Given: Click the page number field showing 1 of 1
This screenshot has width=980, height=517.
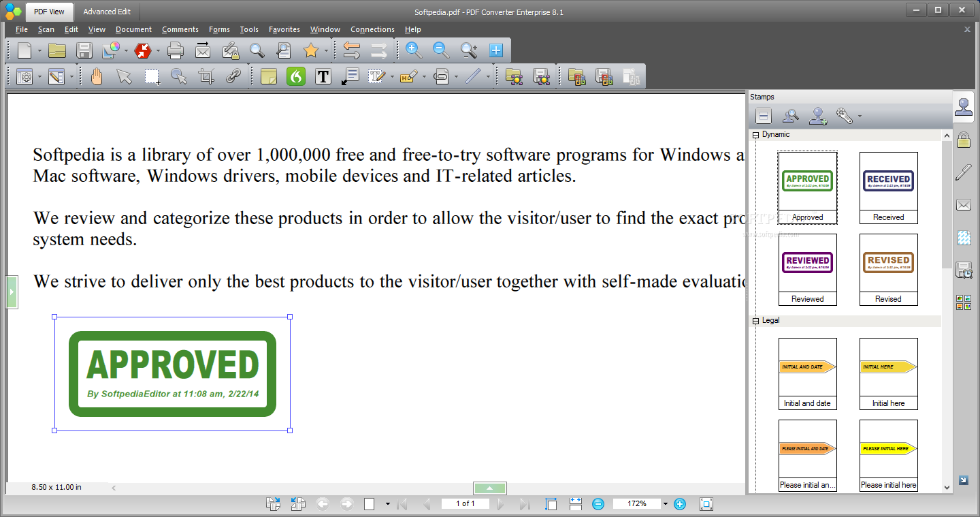Looking at the screenshot, I should pos(465,504).
